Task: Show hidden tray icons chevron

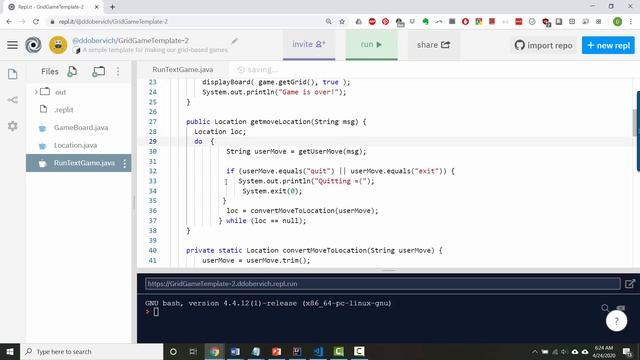Action: tap(535, 351)
